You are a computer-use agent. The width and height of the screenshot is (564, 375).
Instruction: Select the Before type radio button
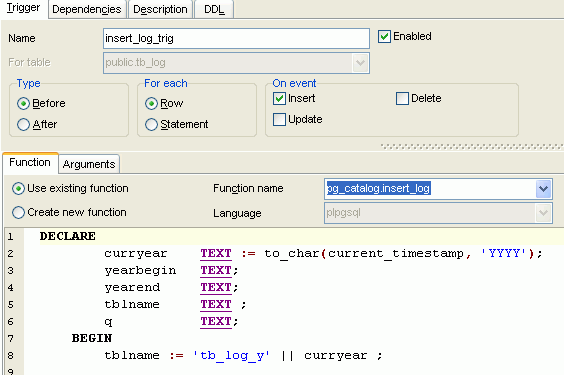pyautogui.click(x=23, y=104)
